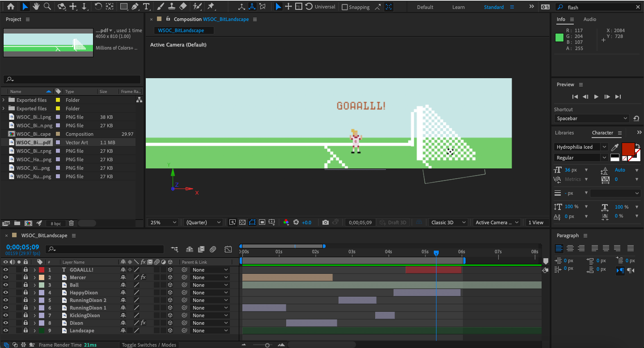
Task: Unlock the HappyDixon layer
Action: (x=26, y=293)
